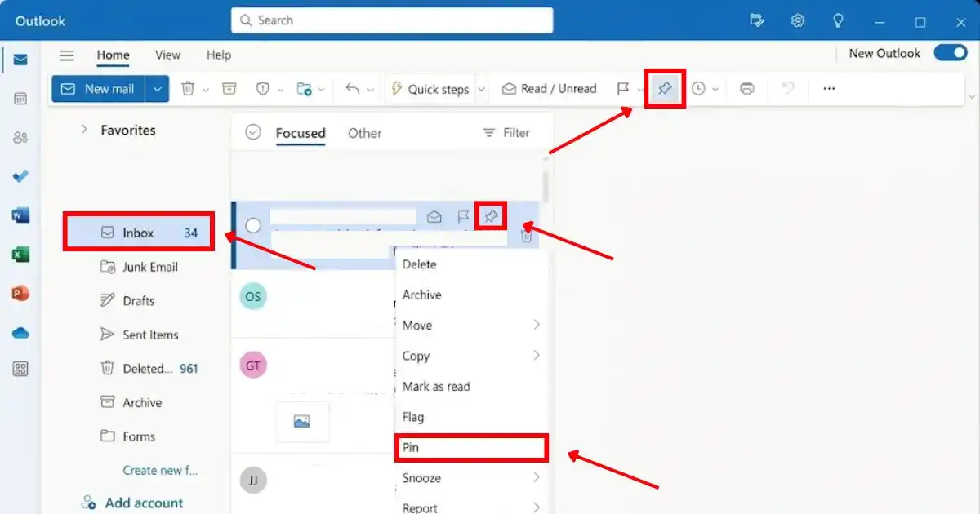Pin the selected message using row pin icon
The width and height of the screenshot is (980, 514).
click(x=491, y=216)
